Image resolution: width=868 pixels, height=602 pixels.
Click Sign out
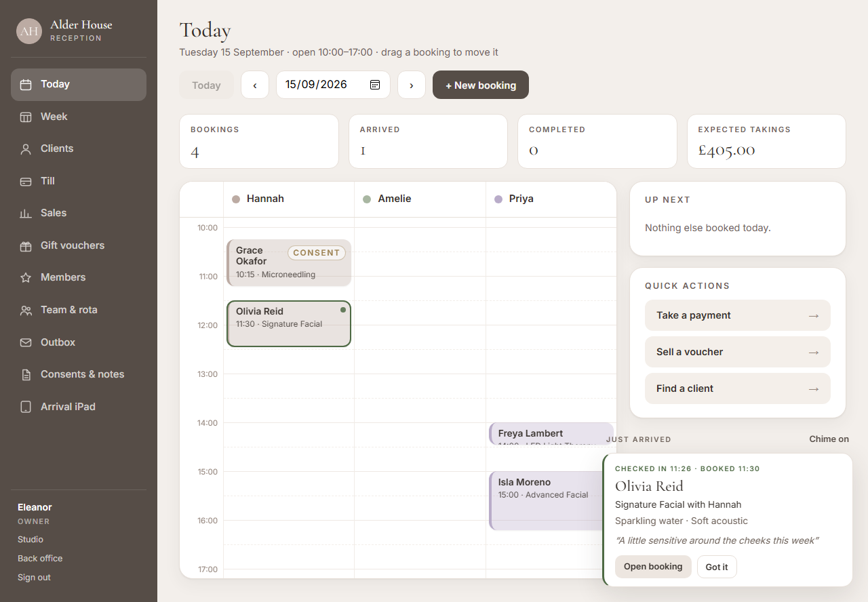[x=34, y=578]
